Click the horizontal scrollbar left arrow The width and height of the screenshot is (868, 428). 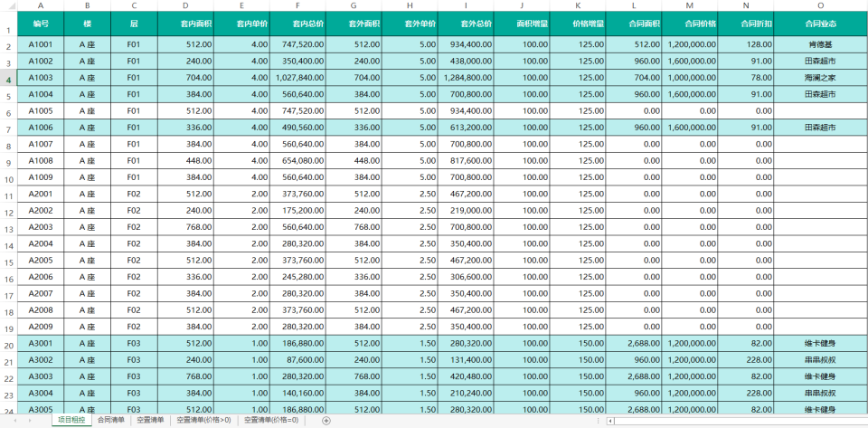coord(610,421)
